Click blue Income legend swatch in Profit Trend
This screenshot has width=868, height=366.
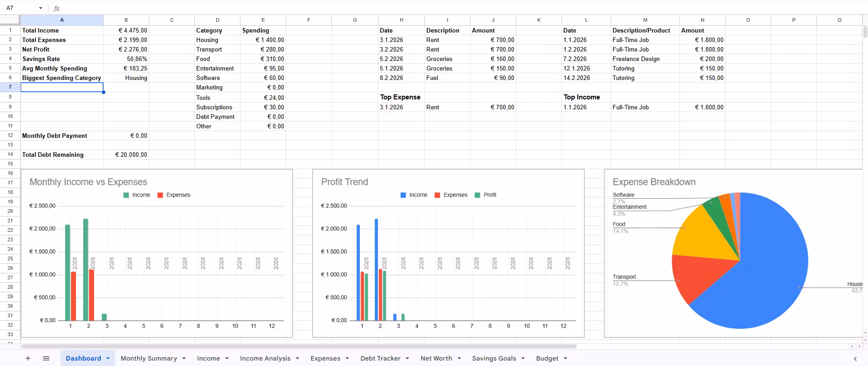[403, 195]
